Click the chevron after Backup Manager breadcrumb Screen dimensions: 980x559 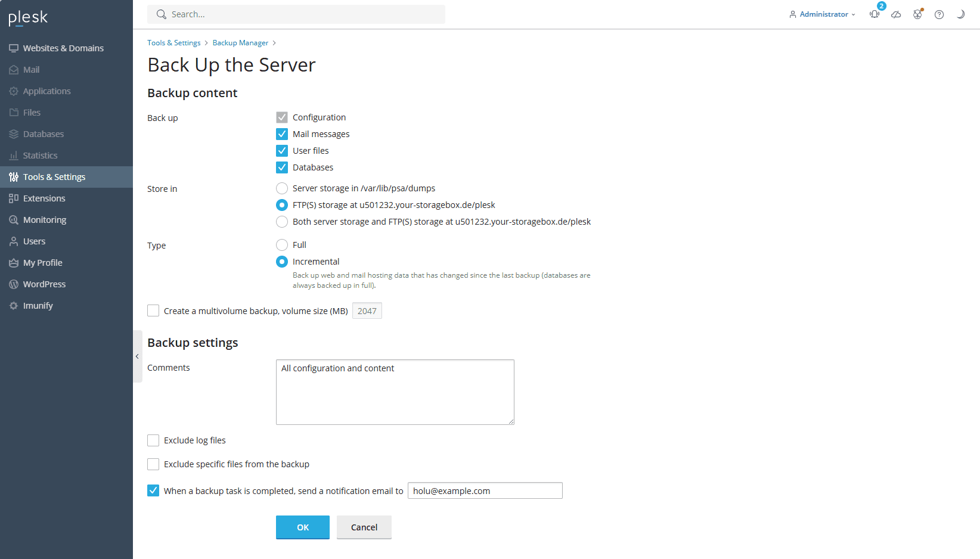[x=274, y=43]
